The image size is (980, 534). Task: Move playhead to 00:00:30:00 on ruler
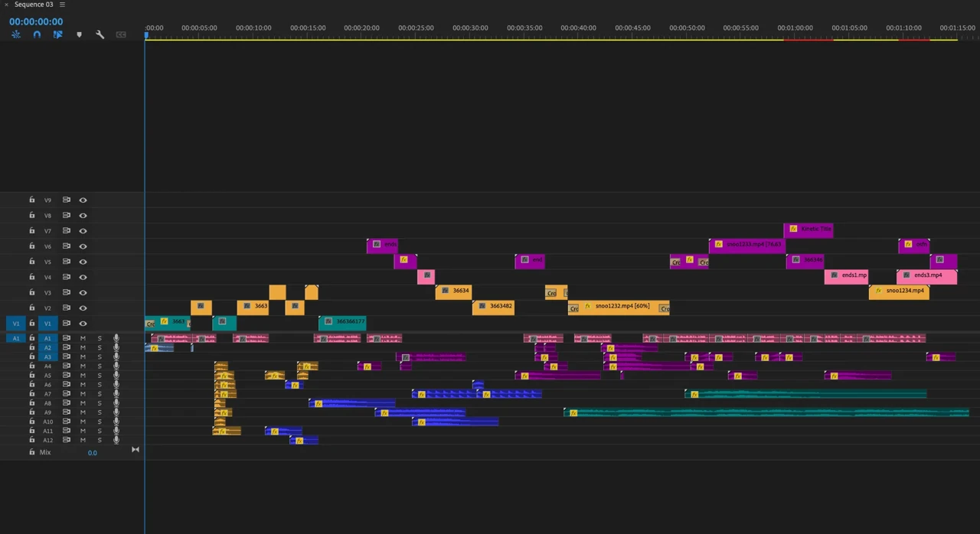pyautogui.click(x=470, y=28)
